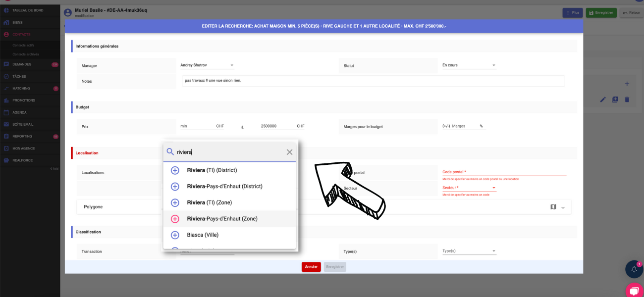Screen dimensions: 644x297
Task: Click the Matching sidebar icon
Action: coord(6,88)
